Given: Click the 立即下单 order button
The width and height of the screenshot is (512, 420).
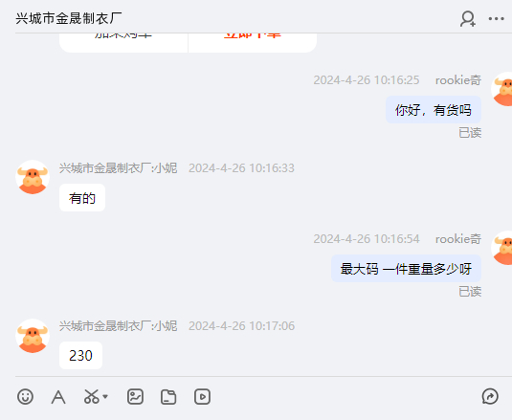Looking at the screenshot, I should point(253,42).
